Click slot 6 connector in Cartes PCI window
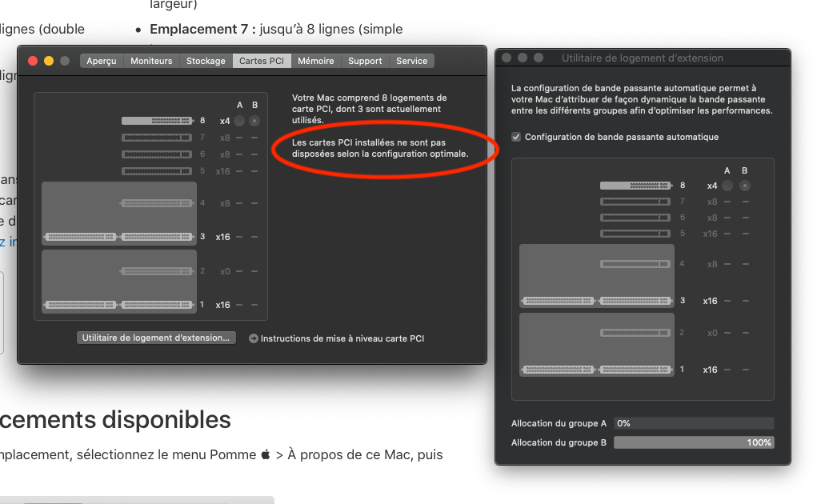The width and height of the screenshot is (825, 504). pos(157,154)
